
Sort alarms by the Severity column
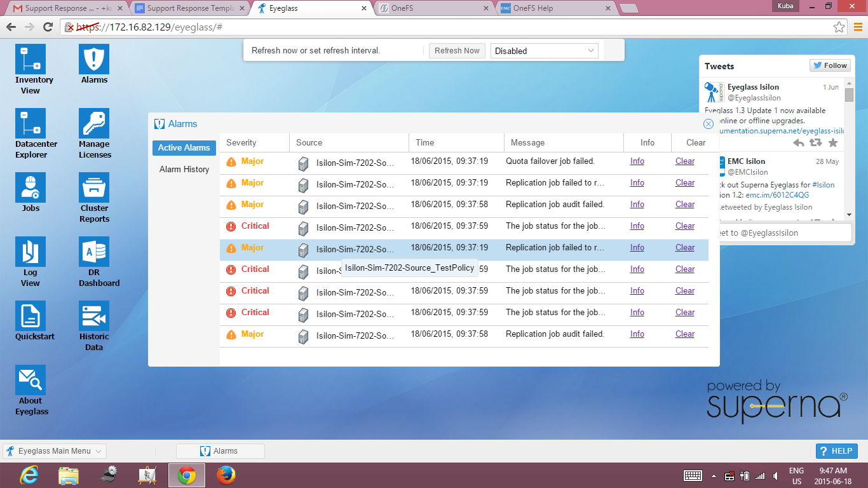point(254,142)
